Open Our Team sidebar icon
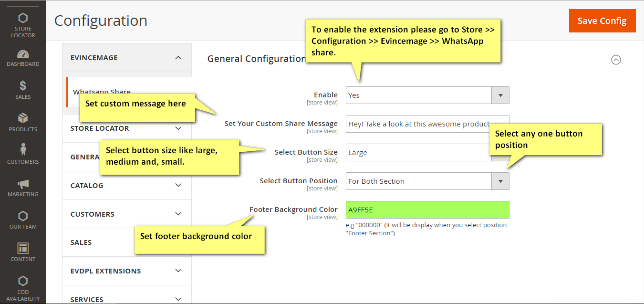The height and width of the screenshot is (304, 644). coord(23,220)
